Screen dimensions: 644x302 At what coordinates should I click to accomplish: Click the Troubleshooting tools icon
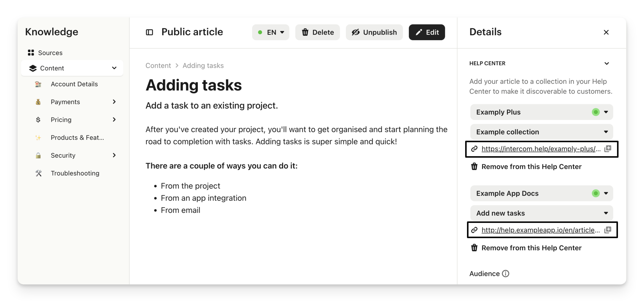coord(38,173)
